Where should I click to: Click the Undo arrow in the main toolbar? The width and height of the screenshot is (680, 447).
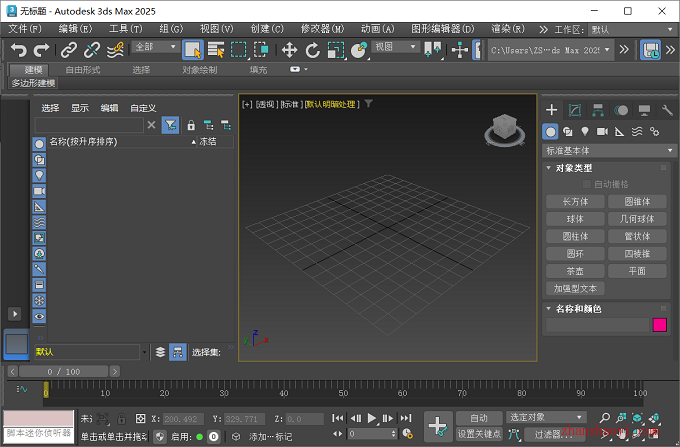pos(19,50)
